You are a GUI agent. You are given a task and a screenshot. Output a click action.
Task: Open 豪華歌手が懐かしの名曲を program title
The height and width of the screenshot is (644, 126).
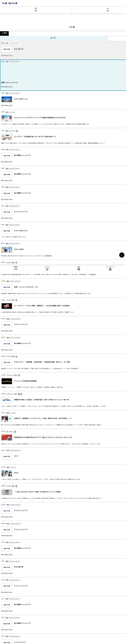pyautogui.click(x=42, y=400)
